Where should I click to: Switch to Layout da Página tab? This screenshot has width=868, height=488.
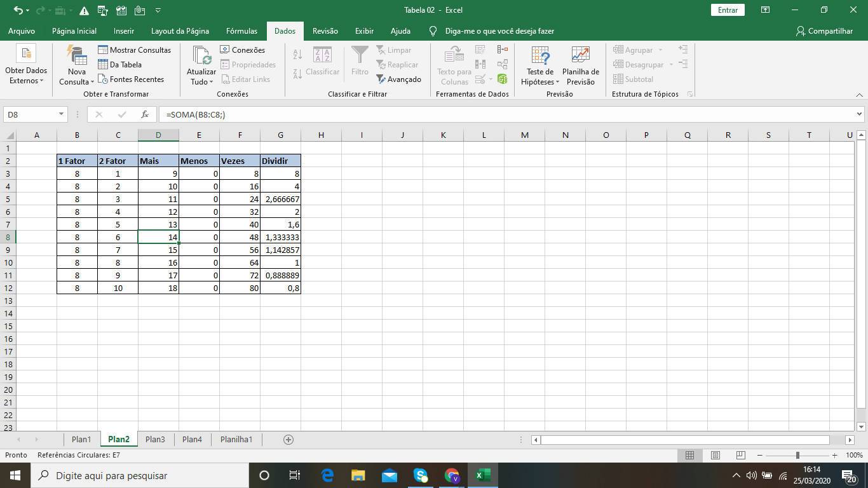(180, 30)
